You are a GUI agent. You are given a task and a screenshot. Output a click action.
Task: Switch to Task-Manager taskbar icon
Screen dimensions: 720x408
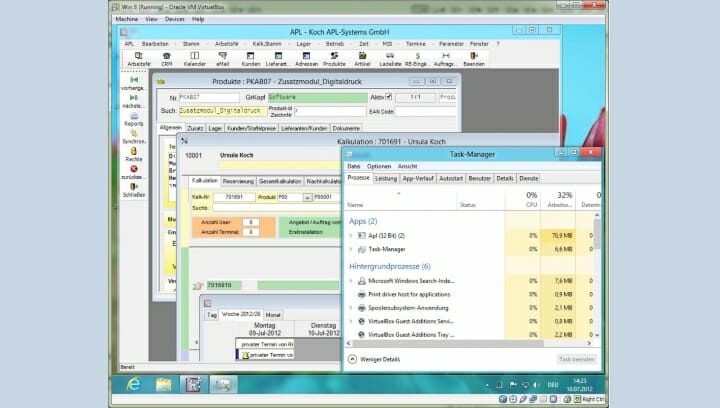coord(224,384)
